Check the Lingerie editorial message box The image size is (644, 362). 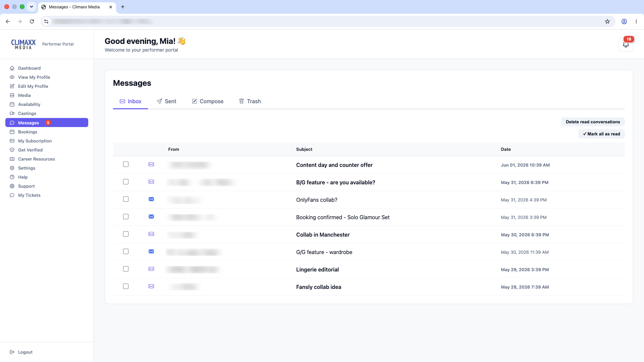[126, 269]
